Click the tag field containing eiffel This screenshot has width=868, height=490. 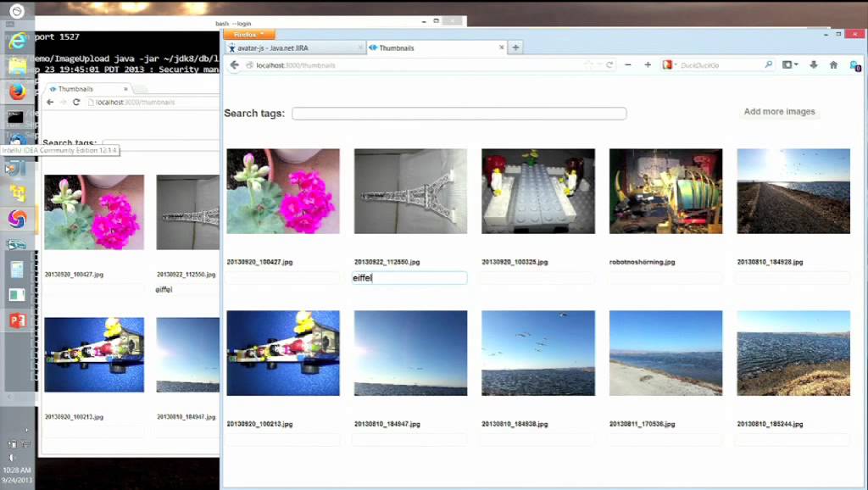[409, 277]
